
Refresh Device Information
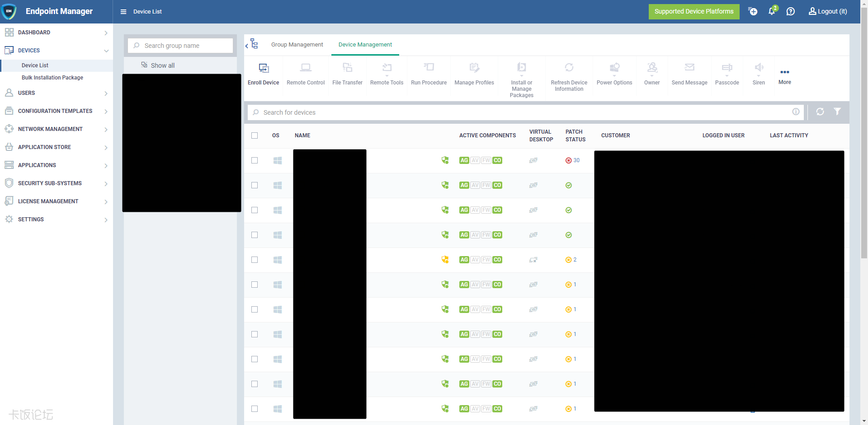pyautogui.click(x=569, y=77)
